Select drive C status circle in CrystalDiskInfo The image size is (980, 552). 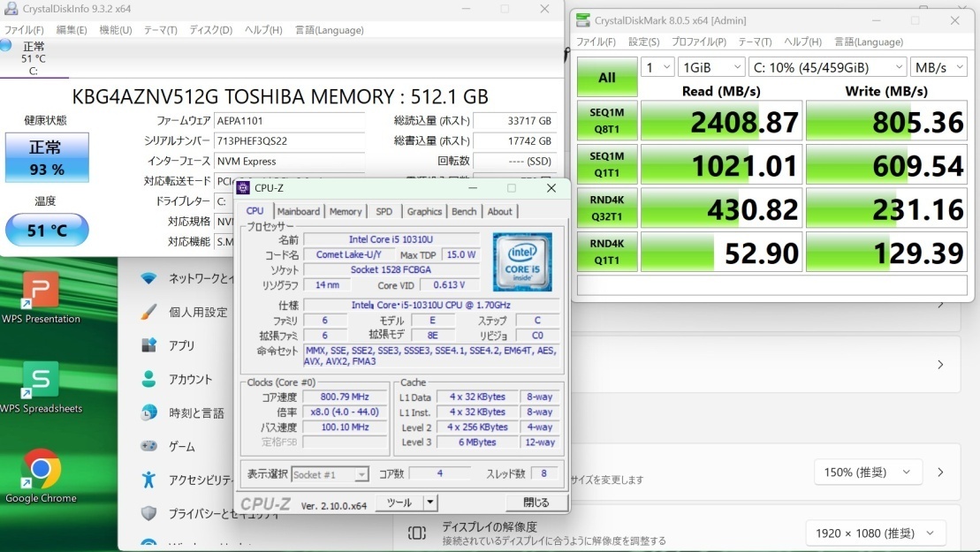(x=6, y=45)
